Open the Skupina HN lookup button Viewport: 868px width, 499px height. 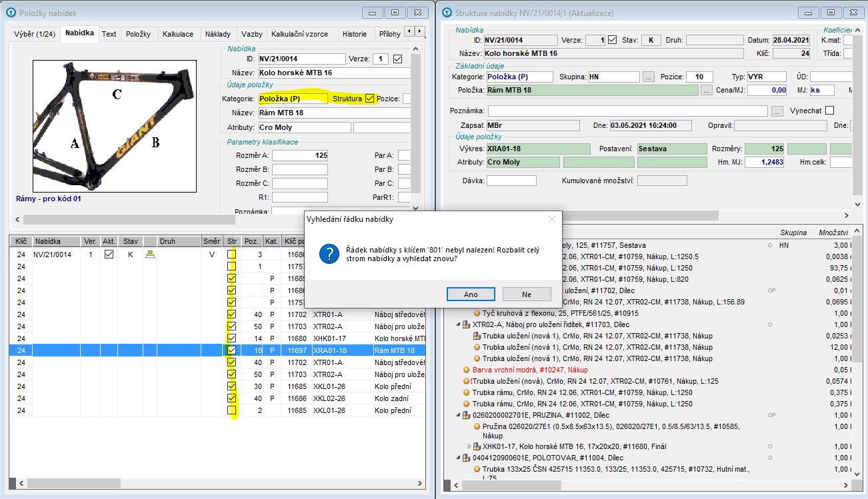click(649, 77)
